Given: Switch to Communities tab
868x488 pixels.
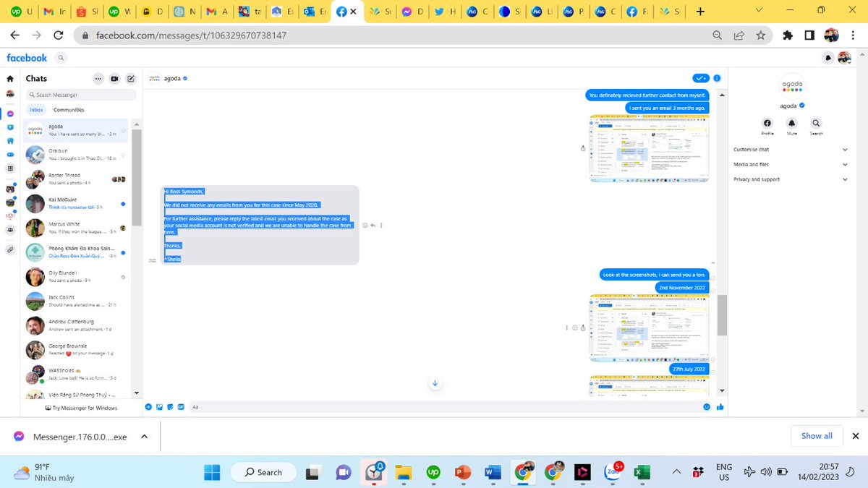Looking at the screenshot, I should tap(69, 110).
